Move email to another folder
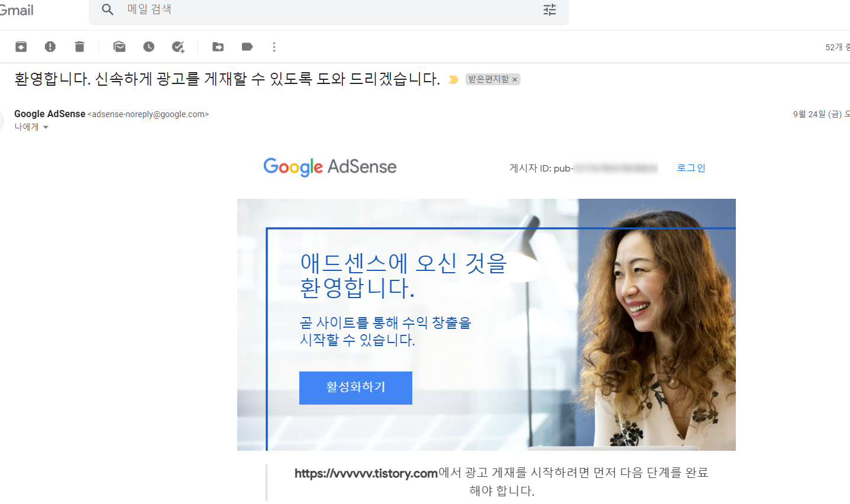850x504 pixels. coord(218,47)
